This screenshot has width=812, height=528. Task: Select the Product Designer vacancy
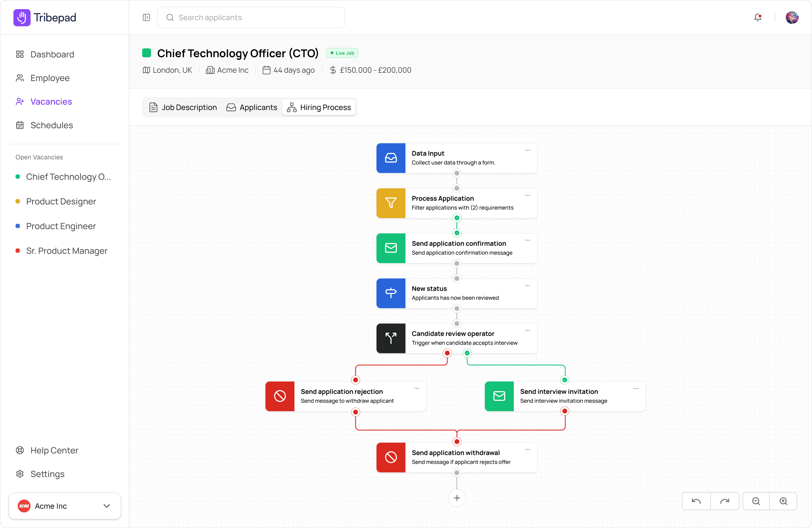[61, 201]
